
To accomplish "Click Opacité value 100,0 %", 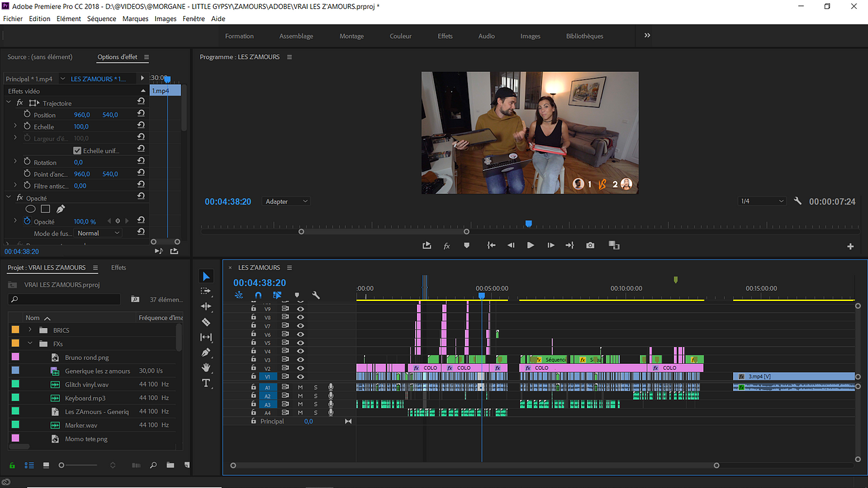I will 85,222.
